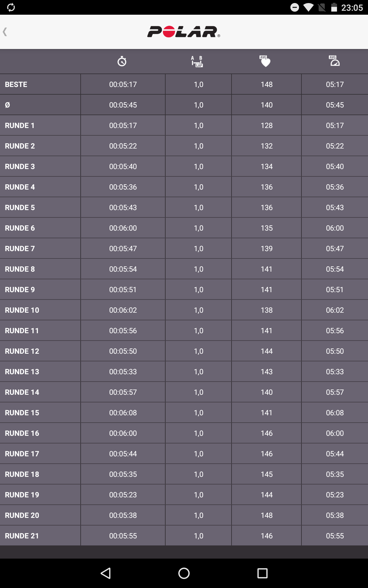Open Android recent apps square button
Image resolution: width=368 pixels, height=588 pixels.
(x=262, y=573)
